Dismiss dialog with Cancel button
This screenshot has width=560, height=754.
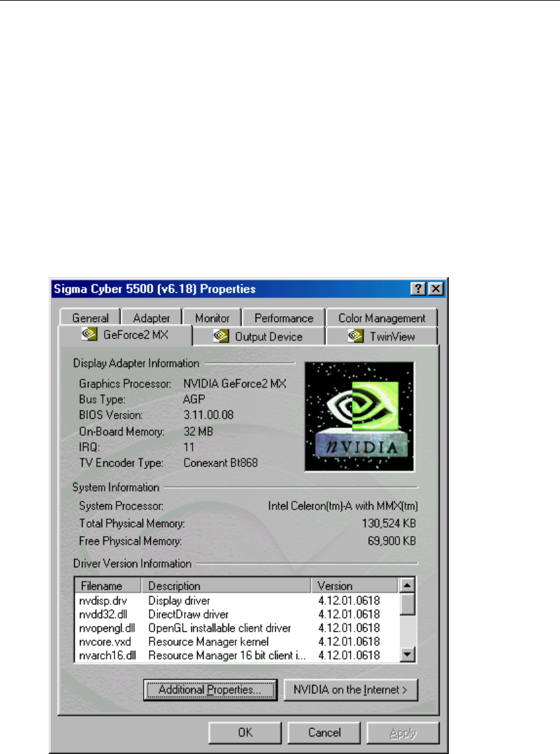(324, 733)
